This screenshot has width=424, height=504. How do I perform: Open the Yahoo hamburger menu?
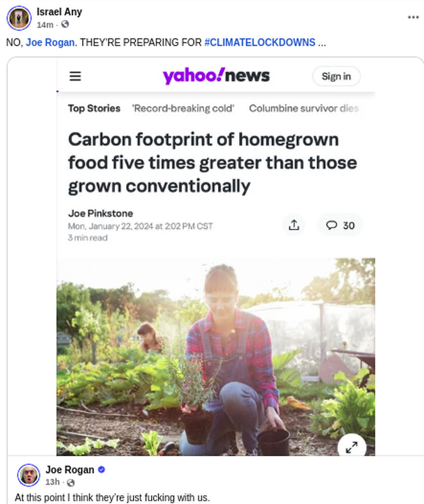click(x=75, y=76)
